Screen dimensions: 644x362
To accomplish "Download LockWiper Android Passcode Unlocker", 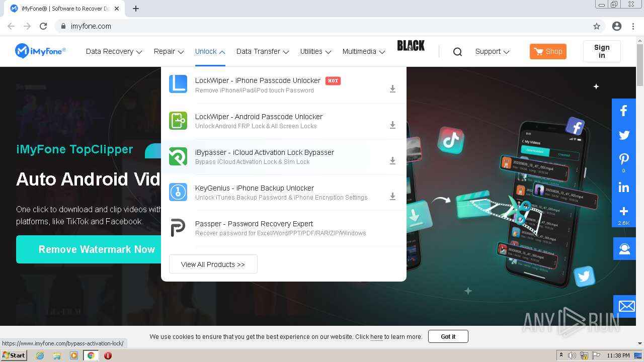I will [x=392, y=125].
